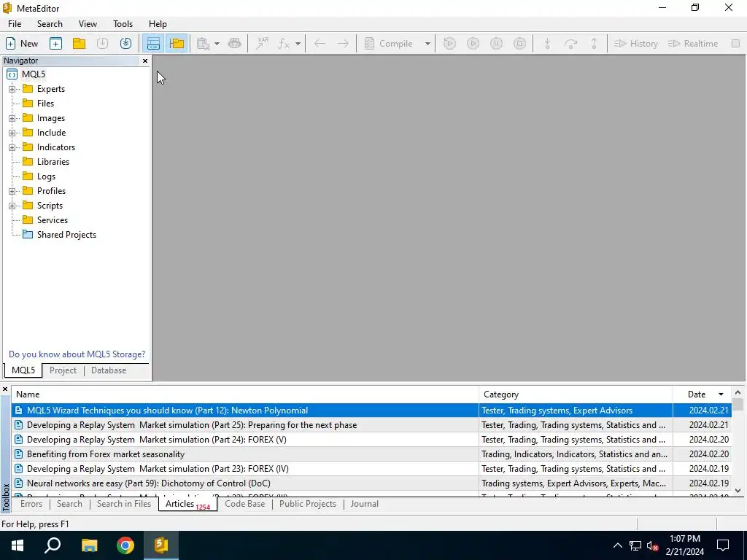747x560 pixels.
Task: Select Replay System Part 25 article
Action: coord(371,425)
